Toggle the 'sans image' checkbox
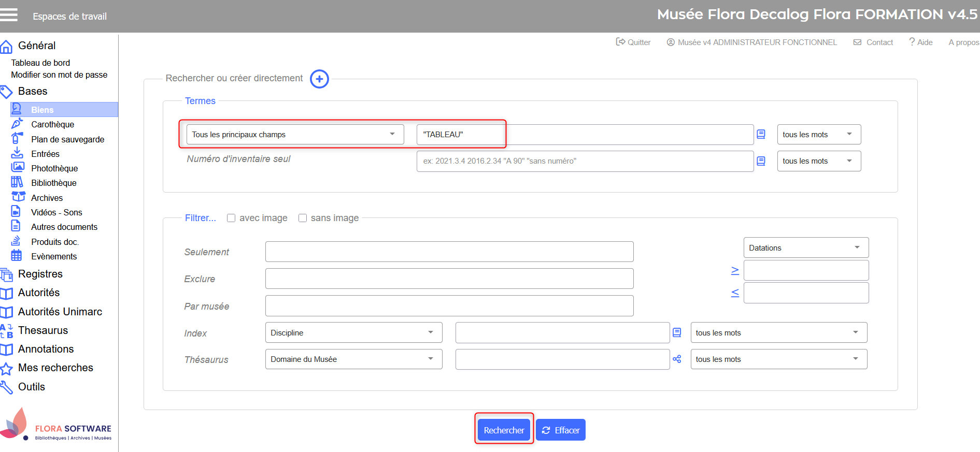The height and width of the screenshot is (452, 980). point(303,218)
